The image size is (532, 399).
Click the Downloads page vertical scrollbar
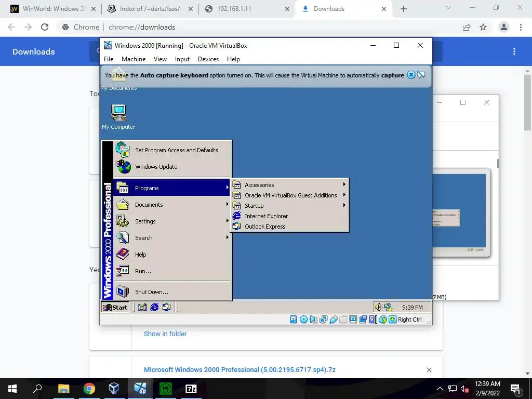[x=527, y=102]
